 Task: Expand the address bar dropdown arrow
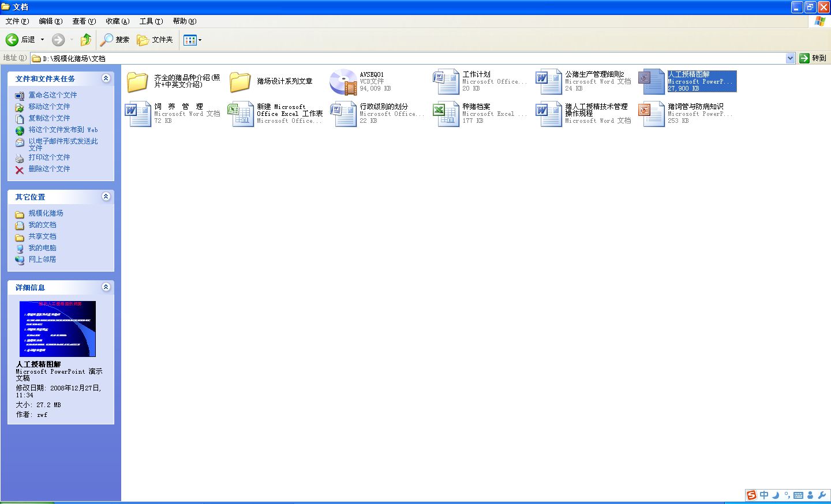pyautogui.click(x=790, y=58)
